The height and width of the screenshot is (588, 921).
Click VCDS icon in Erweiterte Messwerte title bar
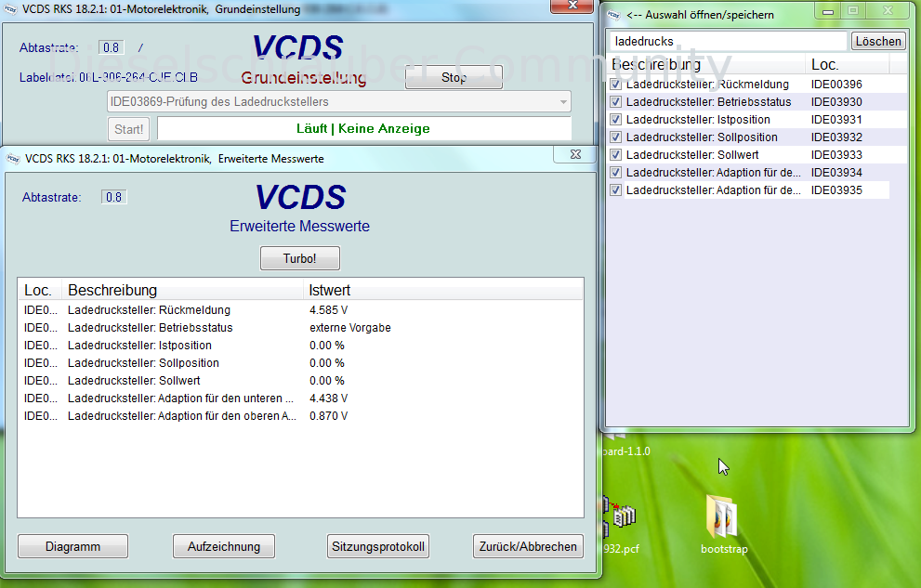point(13,159)
